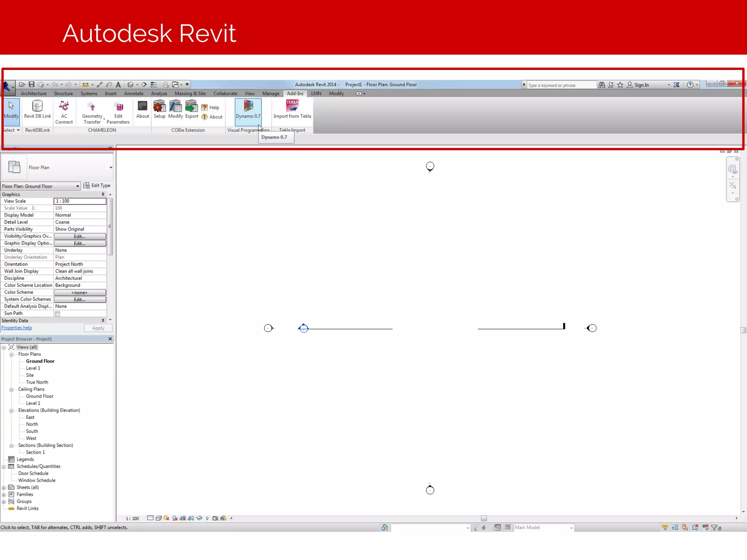Open the LMN ribbon tab
This screenshot has height=560, width=747.
pos(316,94)
